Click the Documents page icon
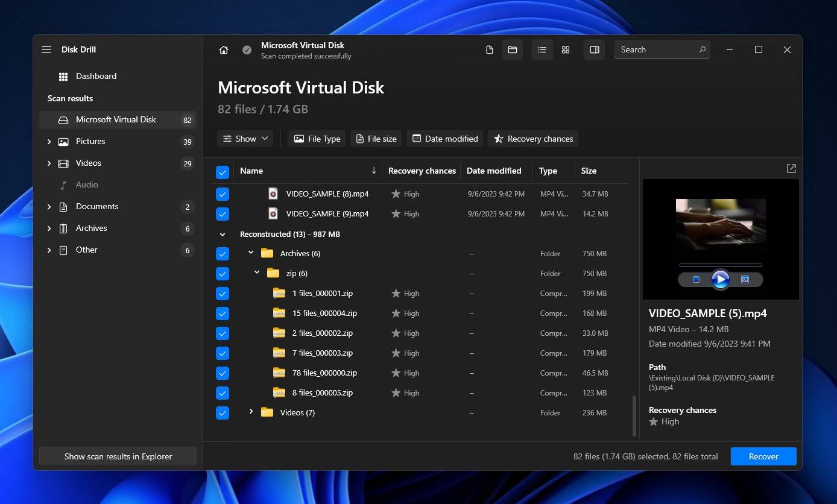Image resolution: width=837 pixels, height=504 pixels. 63,207
